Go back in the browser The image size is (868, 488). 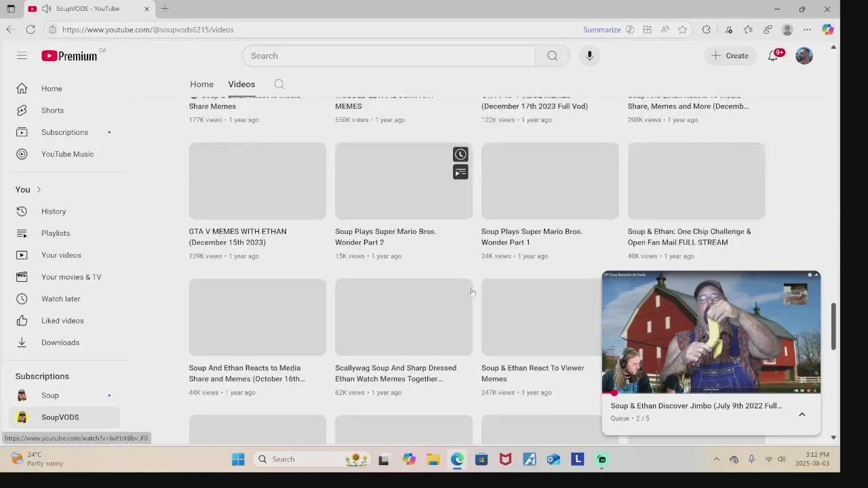[10, 29]
